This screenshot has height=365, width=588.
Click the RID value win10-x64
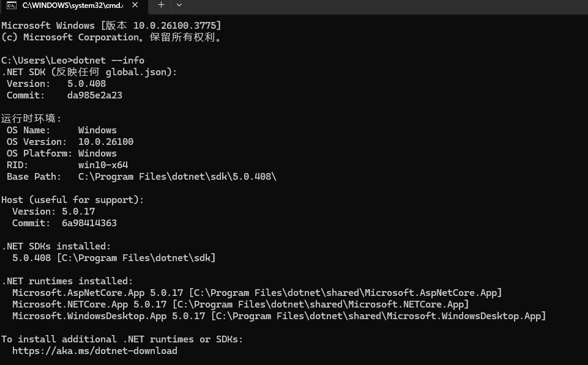(103, 165)
